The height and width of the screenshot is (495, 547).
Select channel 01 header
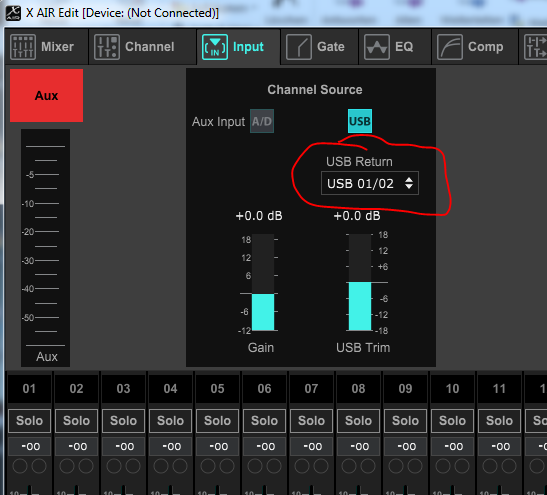coord(29,389)
